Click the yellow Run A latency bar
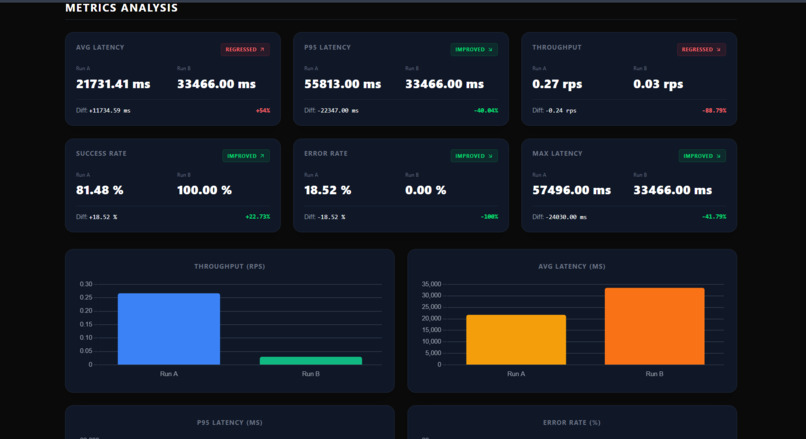This screenshot has width=806, height=439. 516,340
